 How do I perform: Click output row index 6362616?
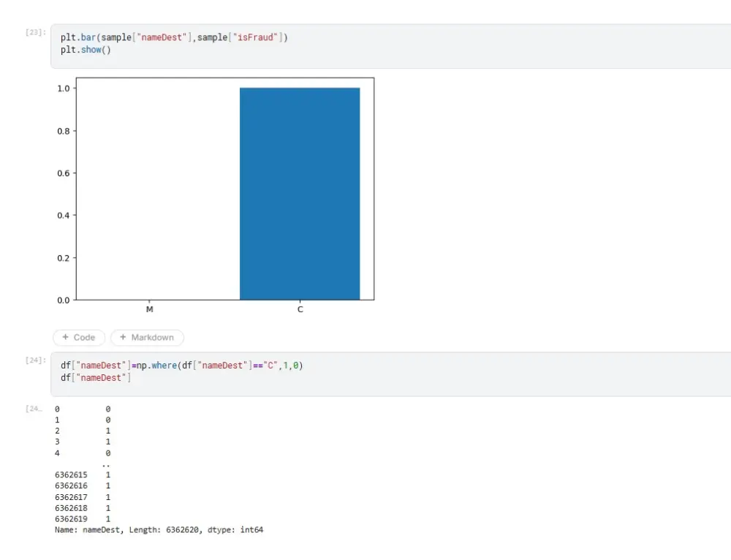[x=71, y=486]
